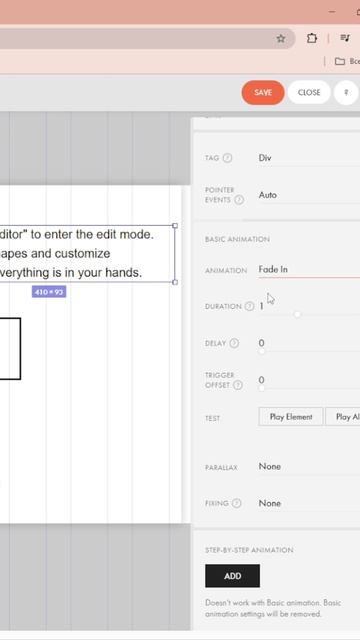The width and height of the screenshot is (360, 640).
Task: Click the Play Element test button
Action: 291,417
